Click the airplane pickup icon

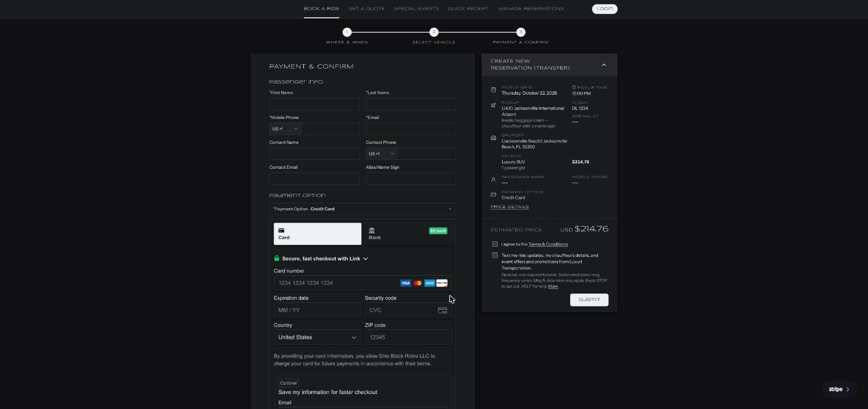[x=493, y=105]
